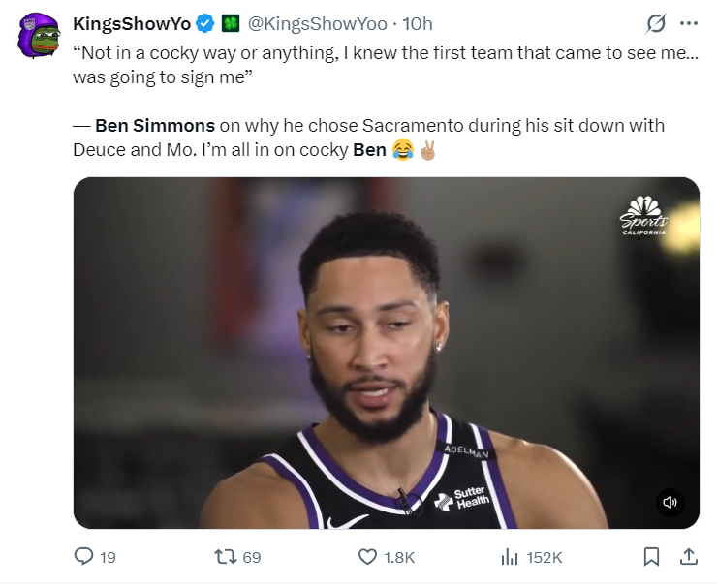
Task: Click the Grok slashed-circle icon
Action: tap(656, 23)
